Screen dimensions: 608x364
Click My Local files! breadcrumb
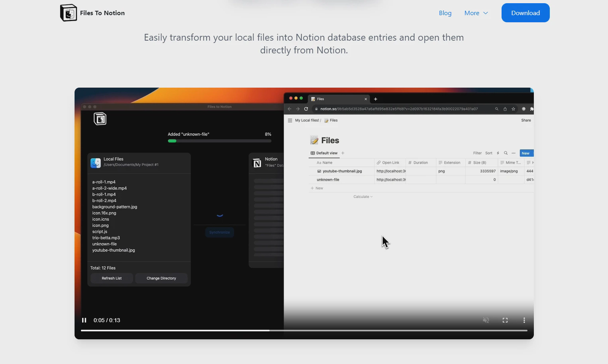(307, 120)
